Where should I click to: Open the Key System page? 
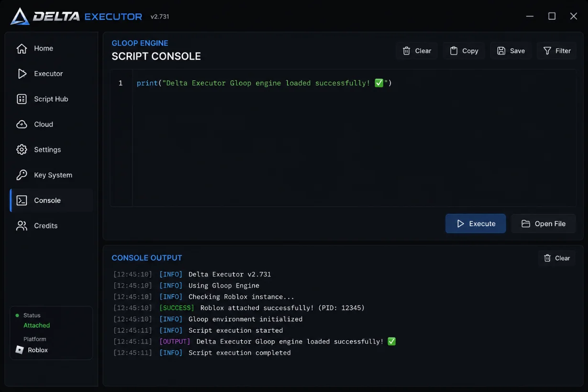click(51, 175)
